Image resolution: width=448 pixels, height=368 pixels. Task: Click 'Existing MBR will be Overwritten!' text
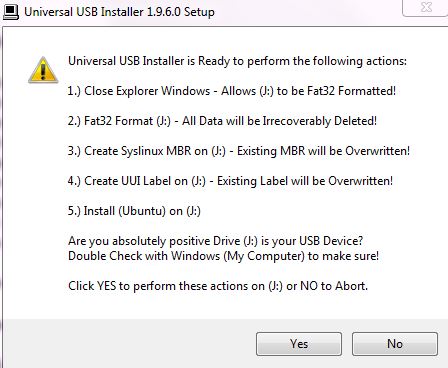tap(323, 151)
